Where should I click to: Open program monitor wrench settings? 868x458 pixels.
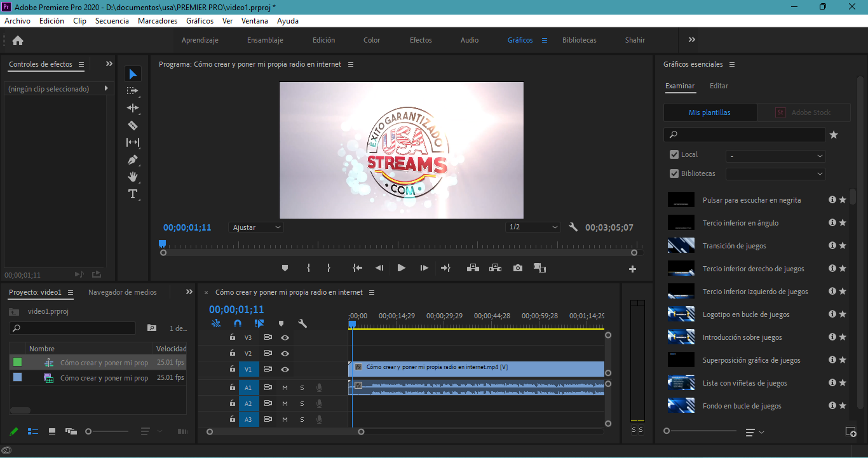(x=573, y=227)
